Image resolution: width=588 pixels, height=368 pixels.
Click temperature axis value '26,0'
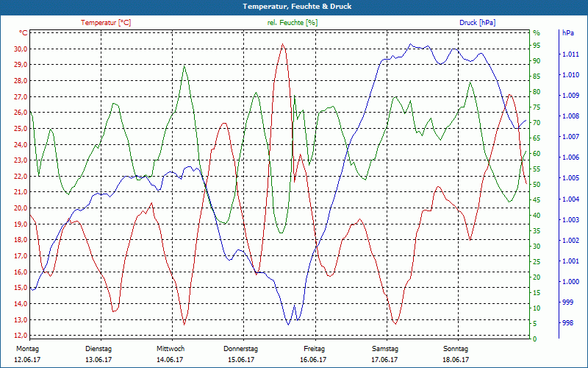21,113
